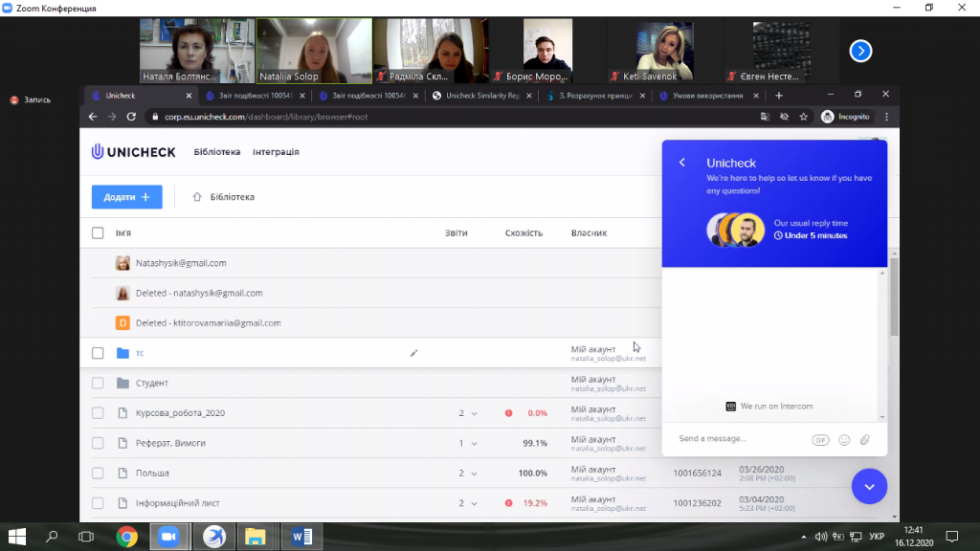Expand reports dropdown for Курсова_робота_2020
The width and height of the screenshot is (980, 551).
pyautogui.click(x=468, y=413)
